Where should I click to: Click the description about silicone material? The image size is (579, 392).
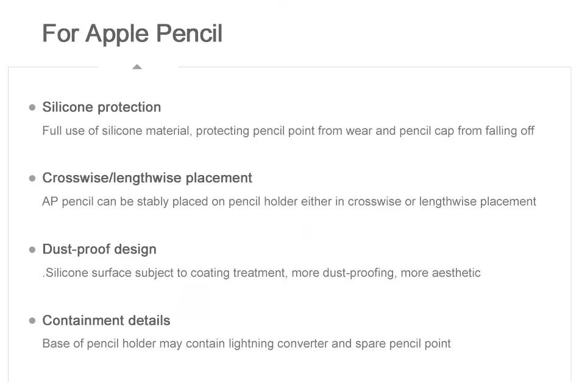point(288,131)
